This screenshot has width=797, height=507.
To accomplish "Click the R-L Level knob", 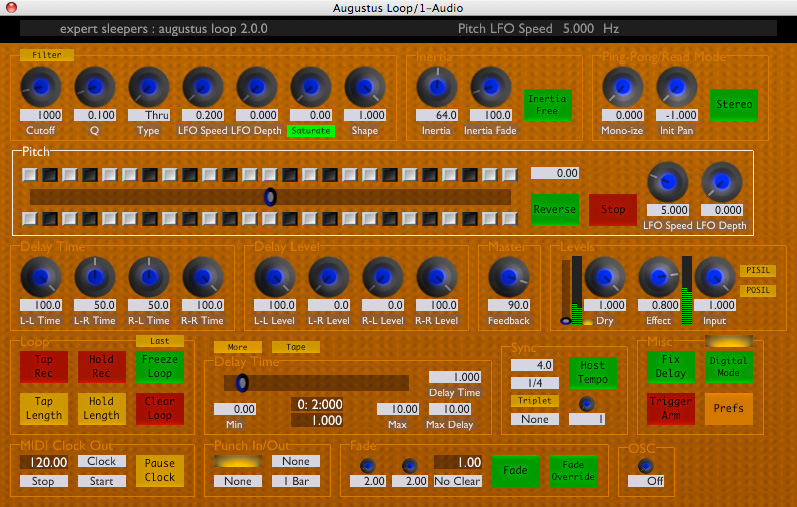I will [x=382, y=277].
